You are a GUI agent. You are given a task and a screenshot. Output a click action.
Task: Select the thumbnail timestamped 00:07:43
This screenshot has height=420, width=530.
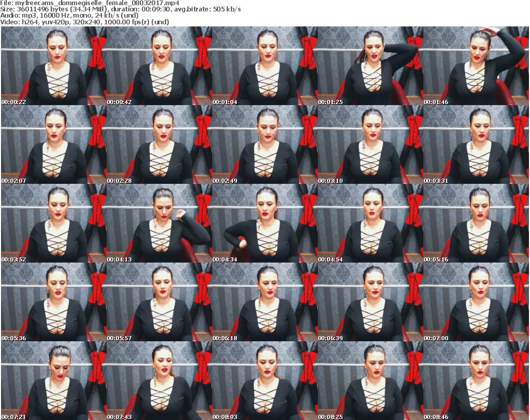(159, 381)
